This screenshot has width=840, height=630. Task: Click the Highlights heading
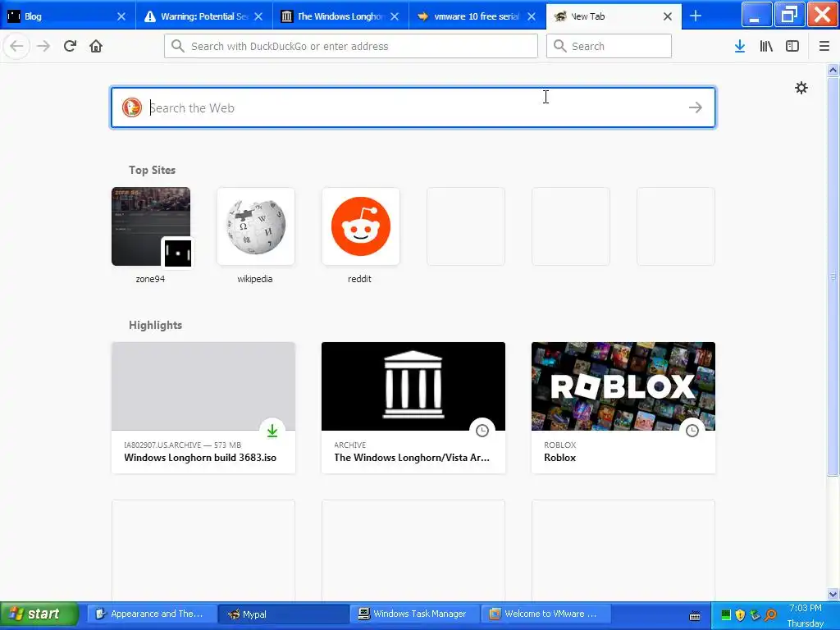(x=155, y=325)
